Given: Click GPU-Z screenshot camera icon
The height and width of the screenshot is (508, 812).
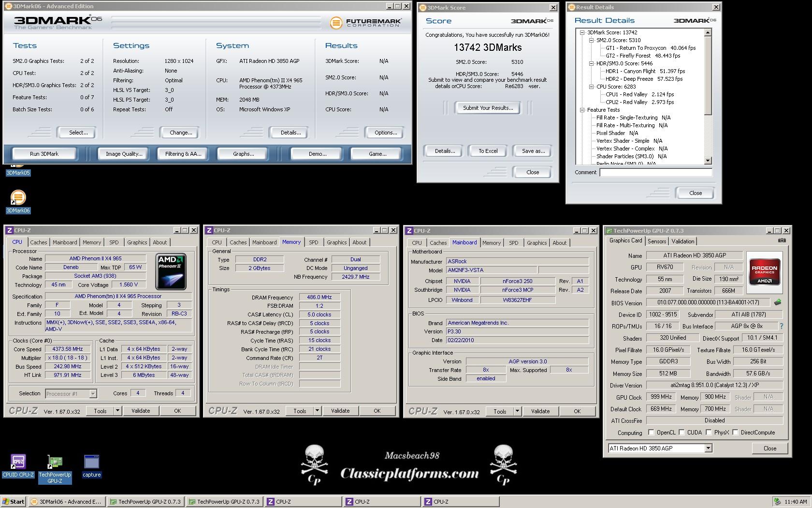Looking at the screenshot, I should pyautogui.click(x=782, y=240).
